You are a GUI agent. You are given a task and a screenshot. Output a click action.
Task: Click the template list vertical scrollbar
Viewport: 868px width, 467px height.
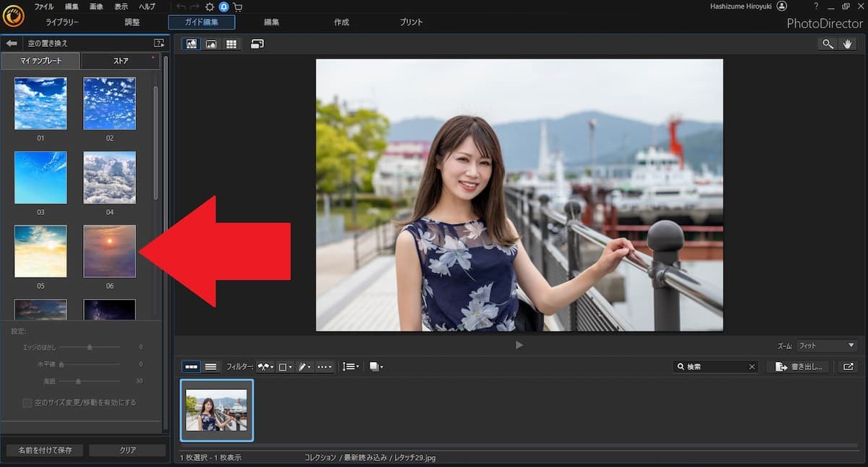tap(156, 143)
